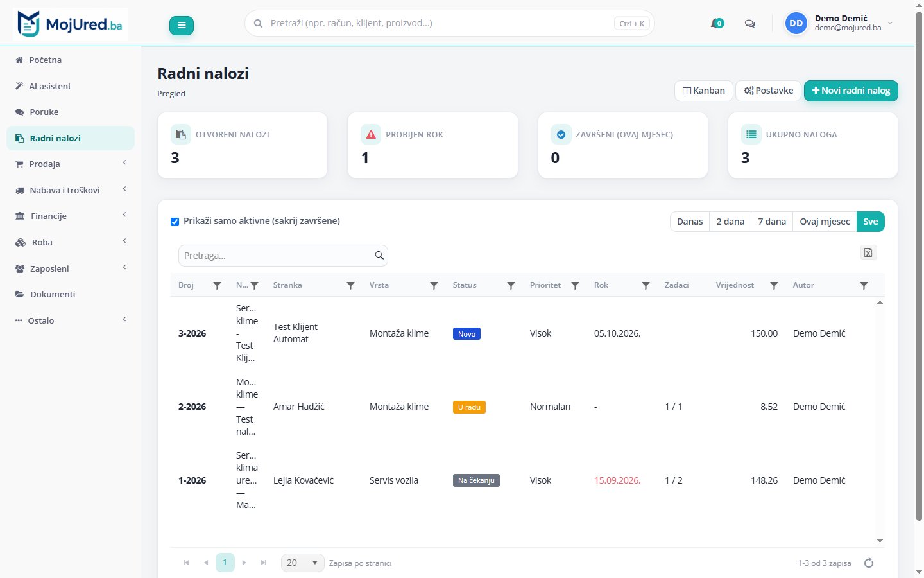Screen dimensions: 924x578
Task: Open Poruke in the sidebar
Action: (71, 112)
